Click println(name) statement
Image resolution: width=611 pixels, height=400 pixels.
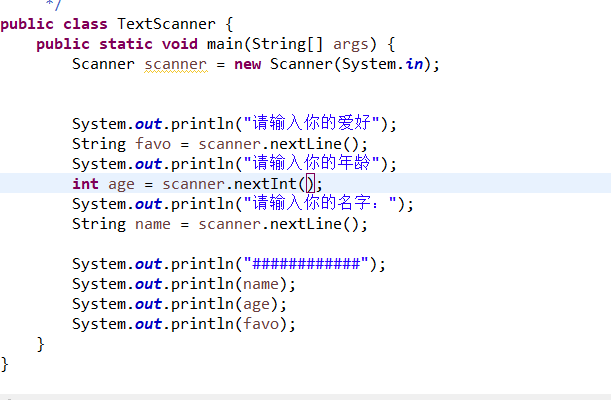(184, 284)
